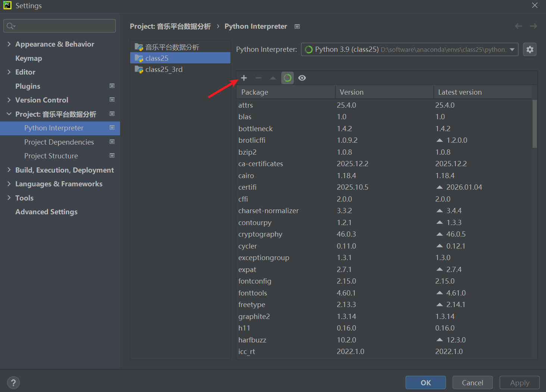Image resolution: width=546 pixels, height=392 pixels.
Task: Focus the settings search field
Action: (x=60, y=26)
